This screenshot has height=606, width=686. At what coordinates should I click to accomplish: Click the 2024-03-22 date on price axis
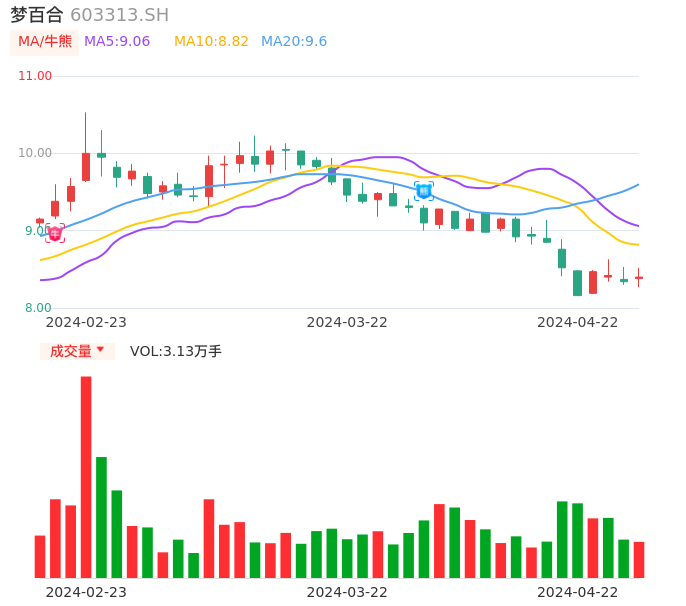(347, 322)
